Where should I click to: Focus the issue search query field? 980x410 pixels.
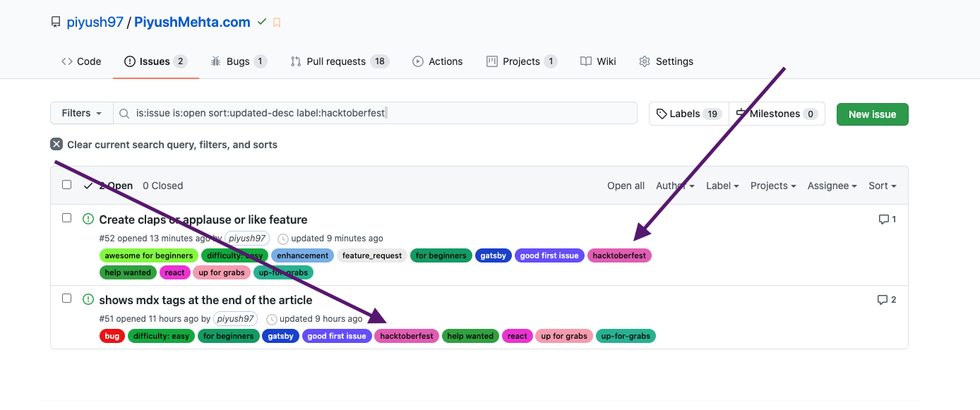click(381, 114)
